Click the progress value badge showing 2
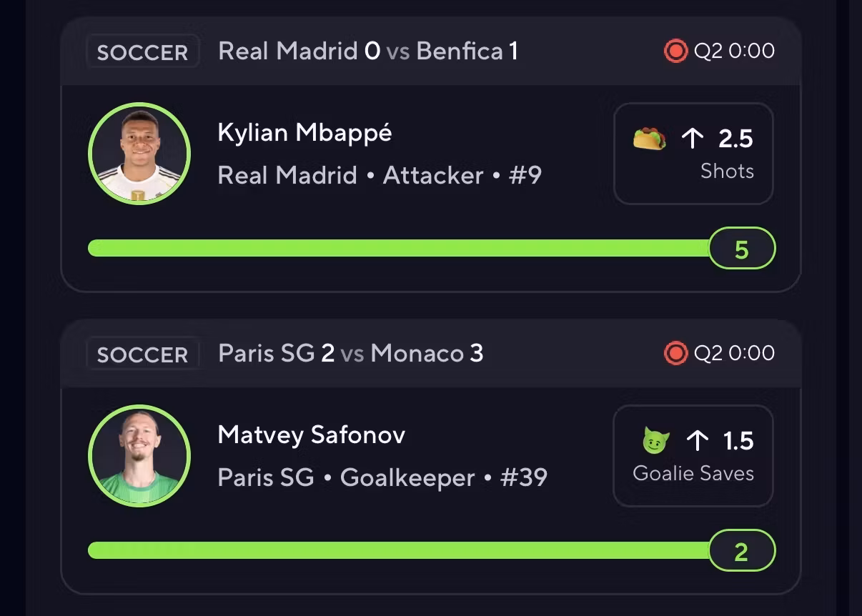The width and height of the screenshot is (862, 616). (742, 551)
